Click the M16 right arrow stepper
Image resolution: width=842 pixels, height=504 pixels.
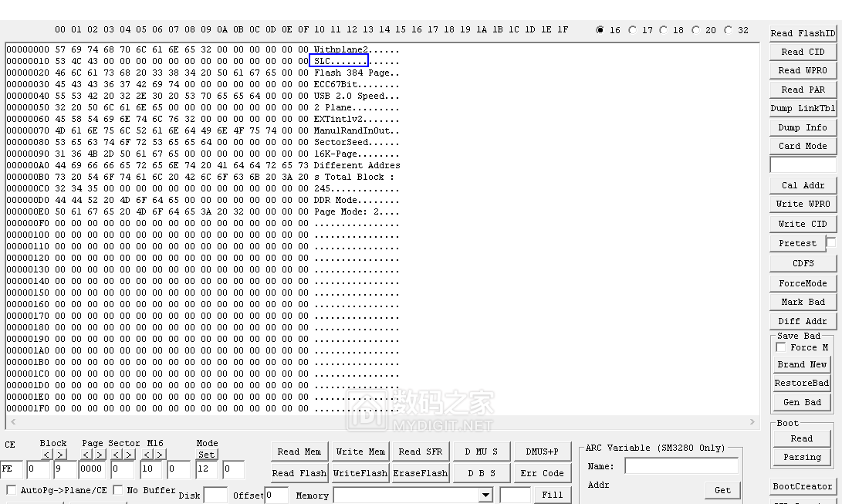(x=161, y=455)
